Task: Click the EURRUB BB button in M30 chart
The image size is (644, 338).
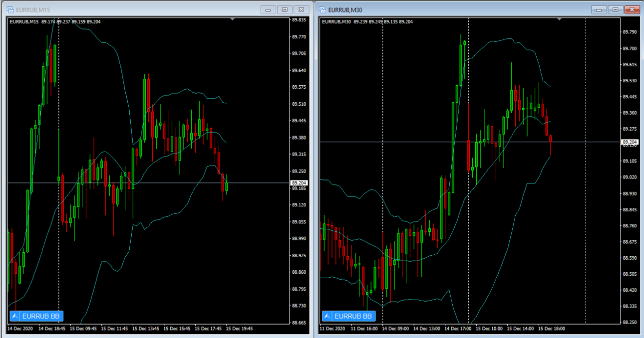Action: [348, 316]
